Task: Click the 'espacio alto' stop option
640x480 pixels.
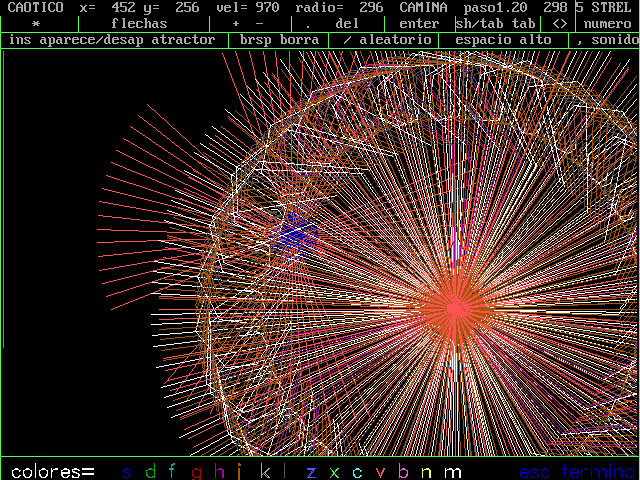Action: click(503, 40)
